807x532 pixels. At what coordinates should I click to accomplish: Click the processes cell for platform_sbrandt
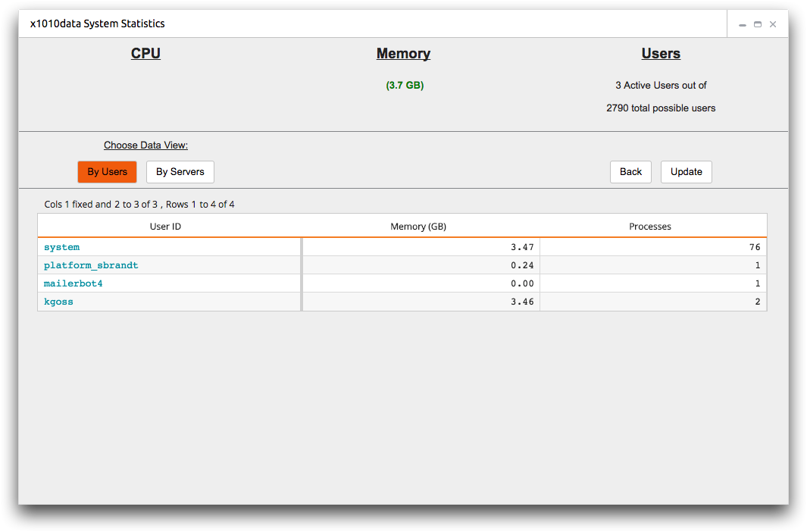click(x=653, y=265)
